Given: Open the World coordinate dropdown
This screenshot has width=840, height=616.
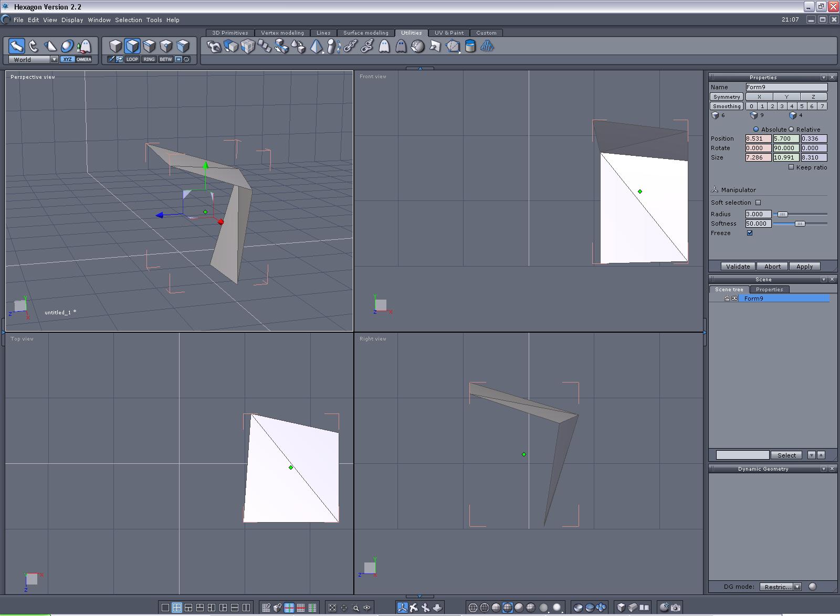Looking at the screenshot, I should (54, 60).
